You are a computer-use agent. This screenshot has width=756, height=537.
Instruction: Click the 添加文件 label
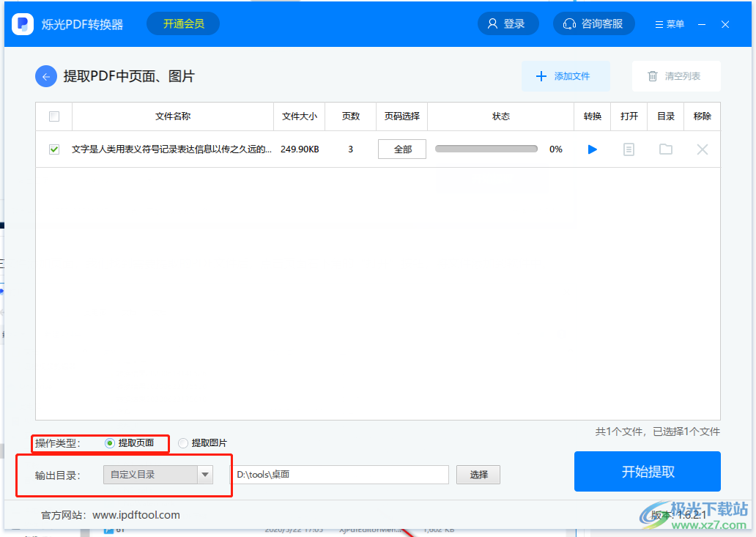click(x=572, y=76)
